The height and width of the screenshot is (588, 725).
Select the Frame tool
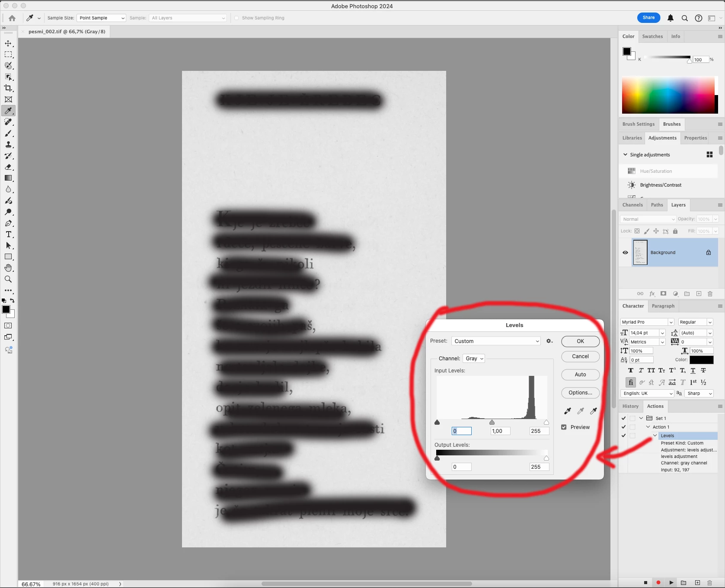pos(8,99)
